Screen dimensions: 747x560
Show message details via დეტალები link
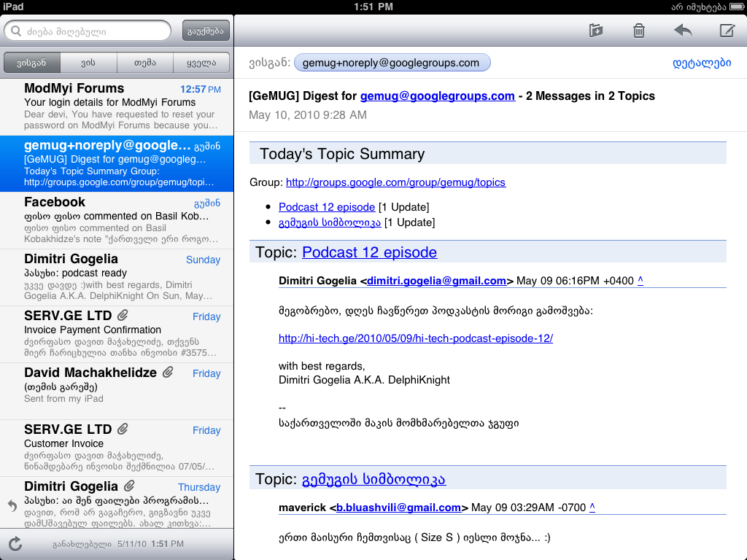[x=701, y=63]
